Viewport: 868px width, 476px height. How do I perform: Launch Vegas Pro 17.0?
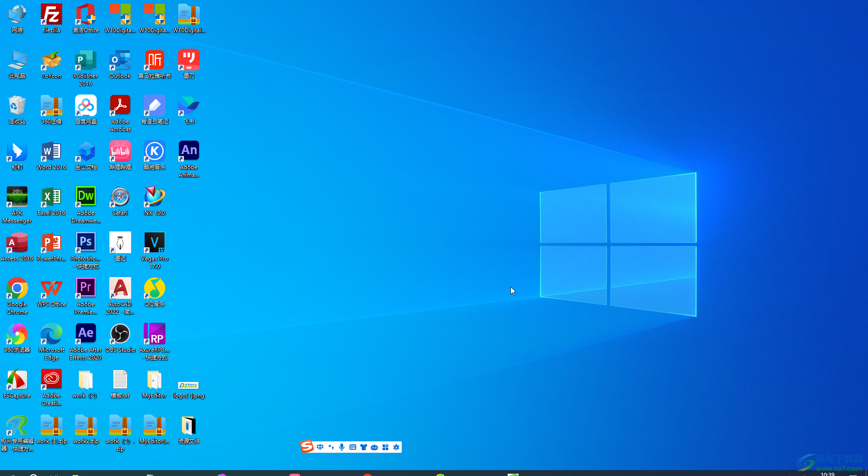[x=155, y=250]
